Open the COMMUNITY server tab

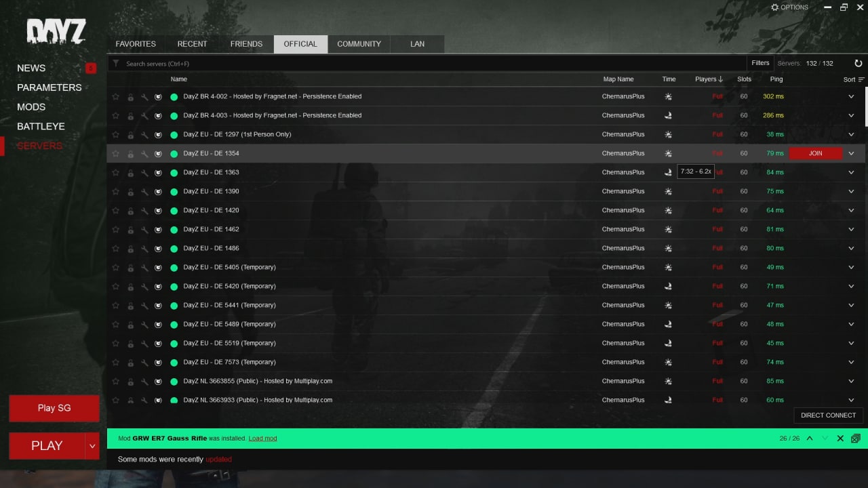click(359, 44)
